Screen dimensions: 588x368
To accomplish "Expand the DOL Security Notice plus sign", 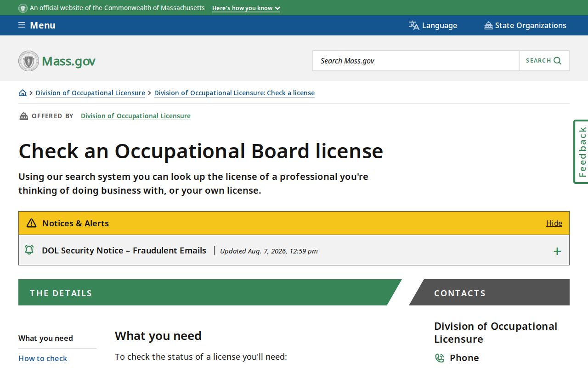I will 557,251.
